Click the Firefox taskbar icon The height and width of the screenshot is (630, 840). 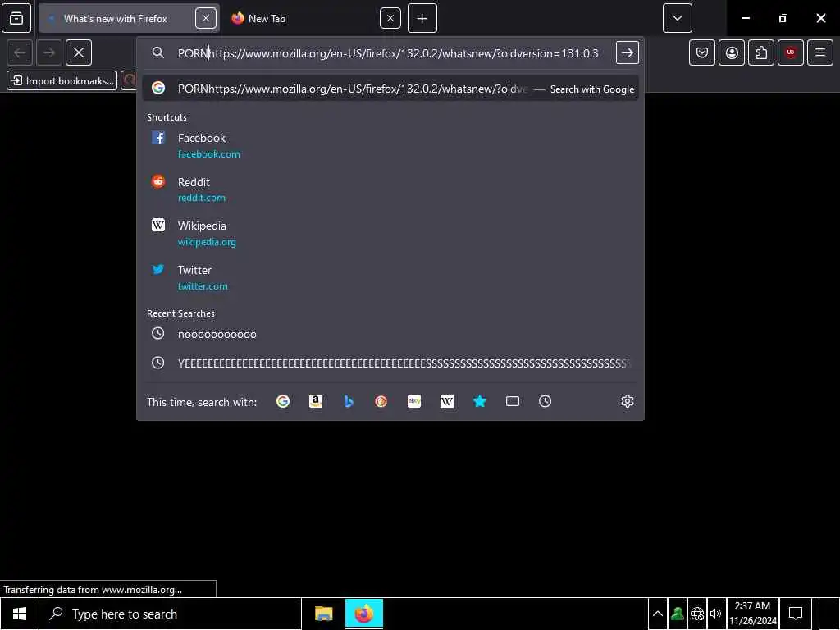click(x=363, y=614)
